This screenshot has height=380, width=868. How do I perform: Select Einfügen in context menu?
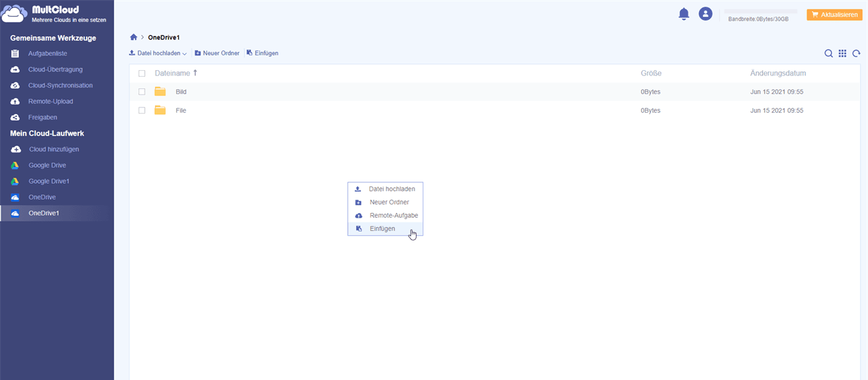(385, 228)
